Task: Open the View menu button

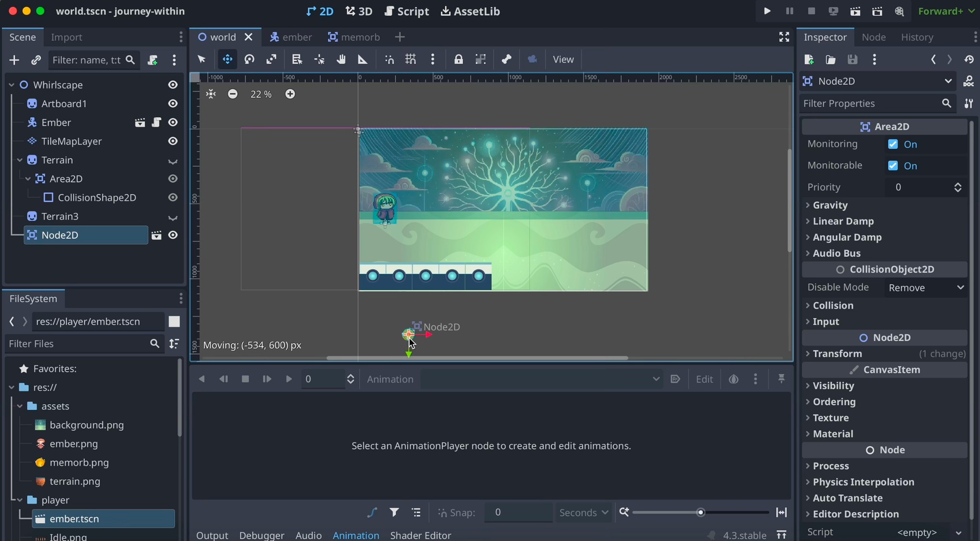Action: 563,59
